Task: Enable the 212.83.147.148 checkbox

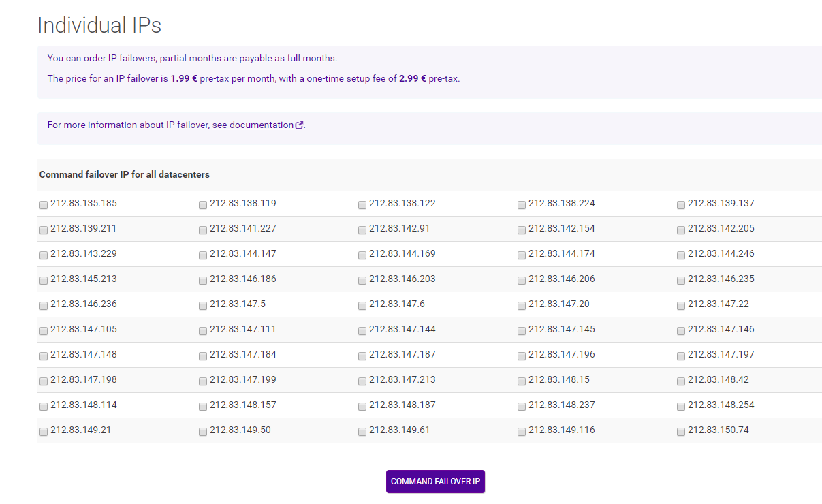Action: point(44,356)
